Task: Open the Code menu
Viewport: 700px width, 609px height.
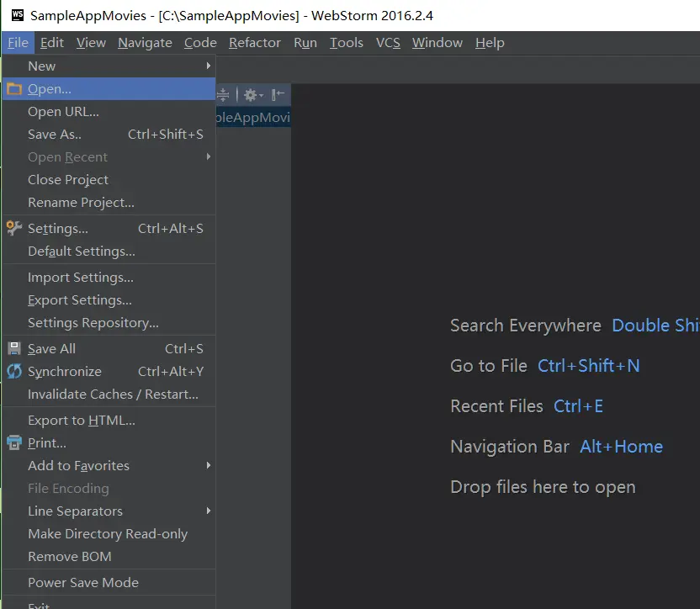Action: 200,43
